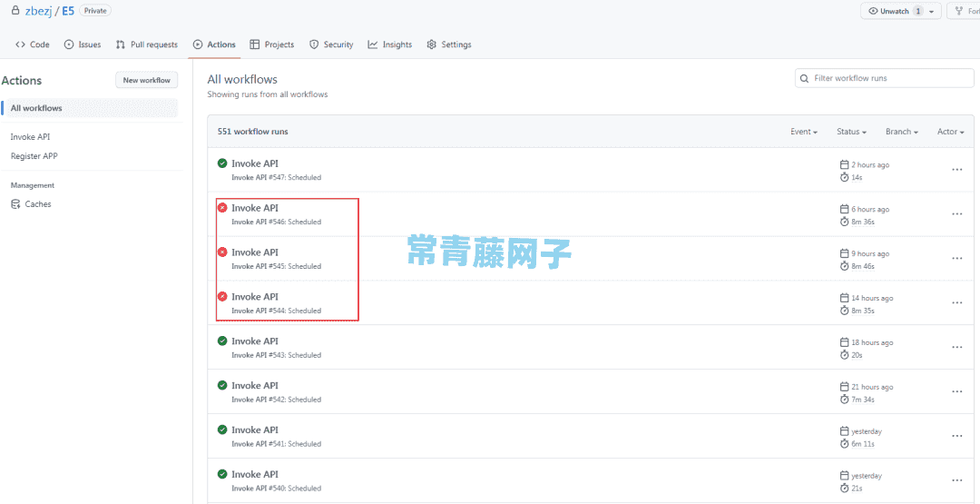Image resolution: width=980 pixels, height=504 pixels.
Task: Open the Status filter dropdown
Action: point(851,132)
